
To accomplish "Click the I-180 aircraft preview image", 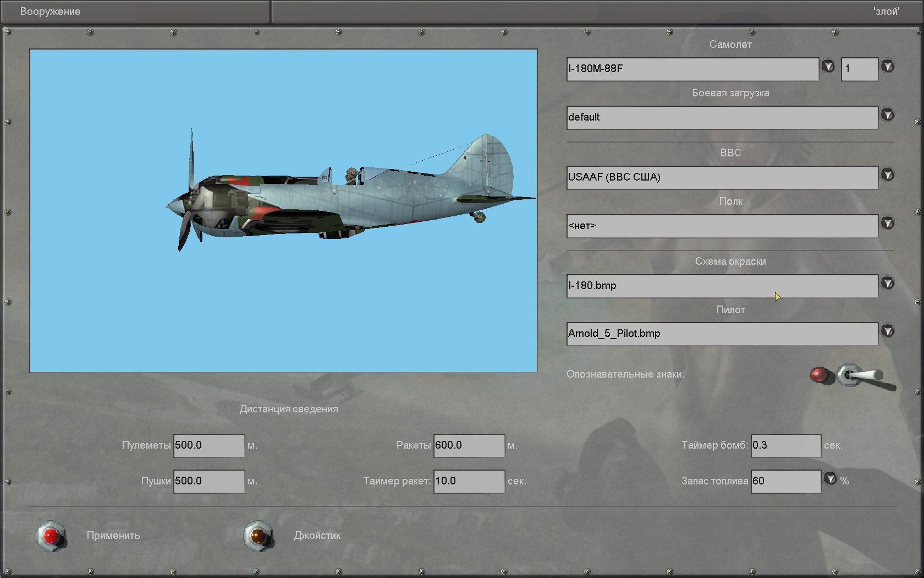I will click(283, 211).
